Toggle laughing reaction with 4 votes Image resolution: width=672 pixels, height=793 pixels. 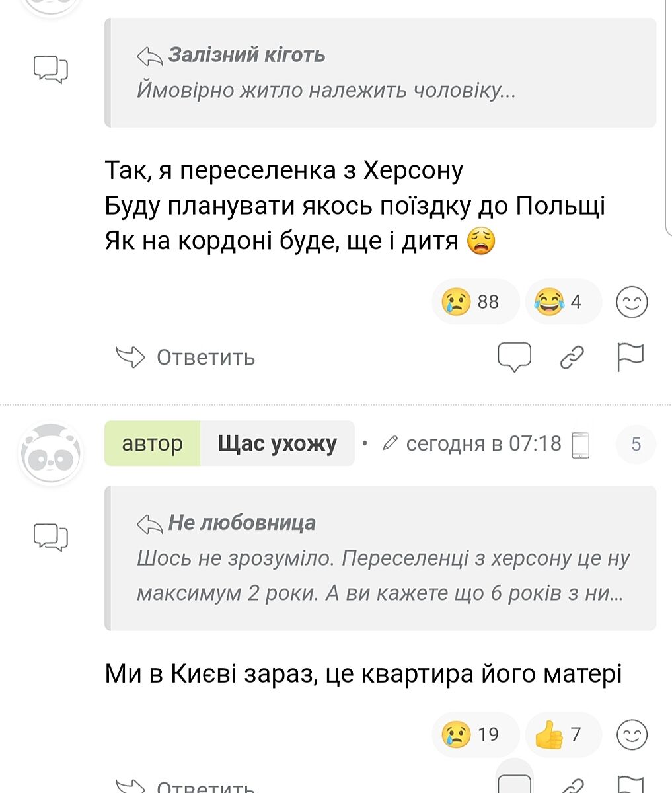coord(562,302)
